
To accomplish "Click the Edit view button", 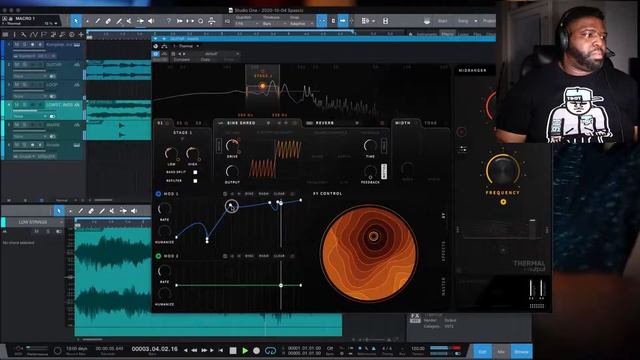I will point(482,351).
